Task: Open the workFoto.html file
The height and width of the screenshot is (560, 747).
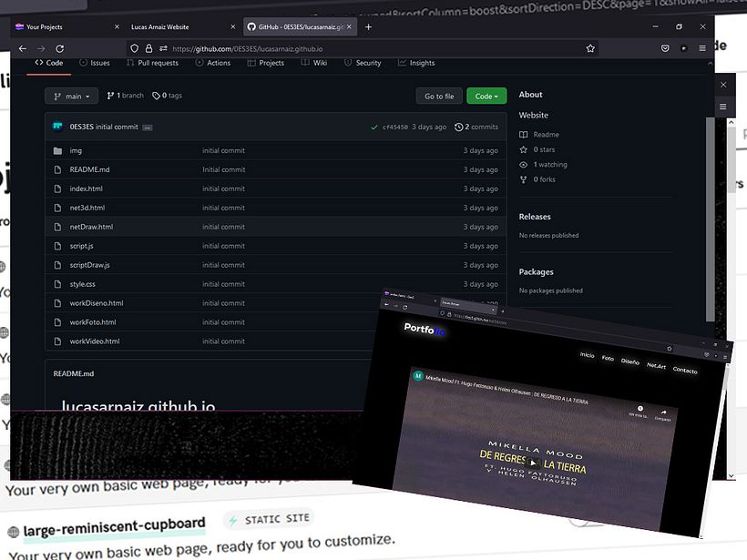Action: 93,322
